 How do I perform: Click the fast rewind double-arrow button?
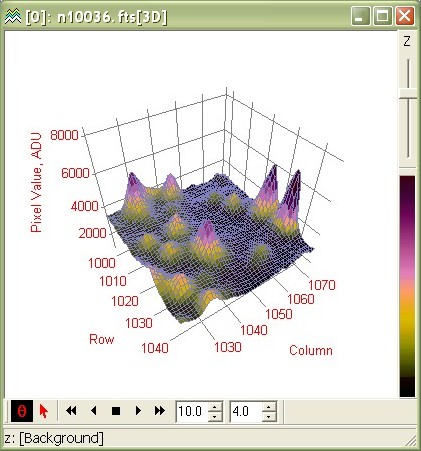pos(71,411)
